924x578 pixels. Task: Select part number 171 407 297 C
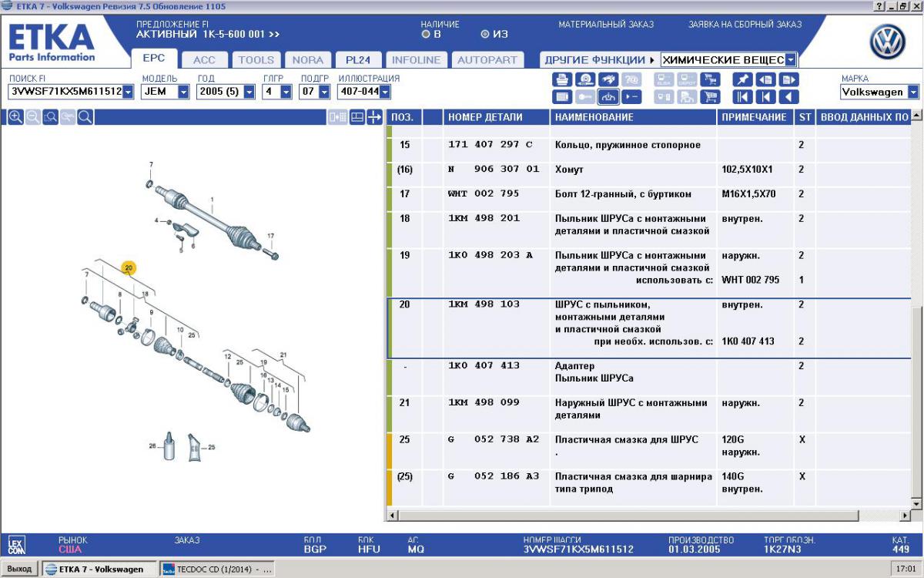click(x=490, y=145)
